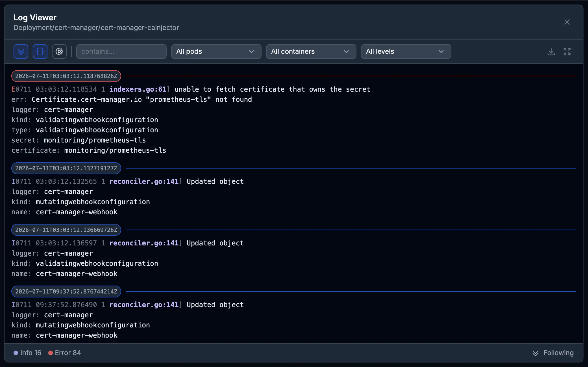Toggle the auto-scroll follow button in the toolbar
The height and width of the screenshot is (367, 588).
pos(21,51)
